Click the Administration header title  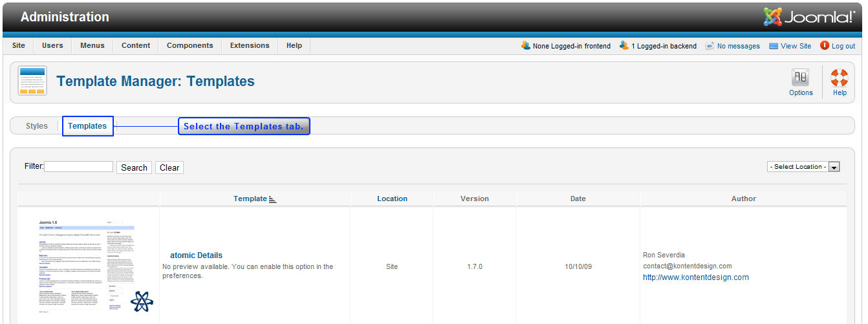click(x=65, y=17)
